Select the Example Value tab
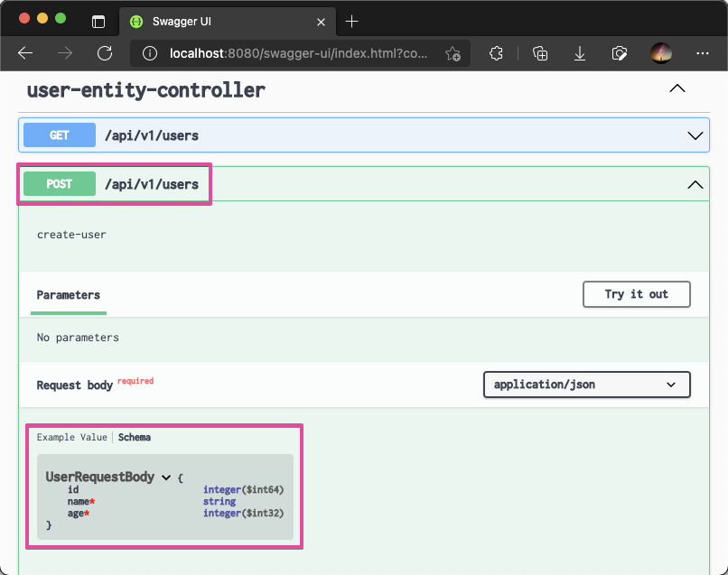728x575 pixels. pos(71,437)
